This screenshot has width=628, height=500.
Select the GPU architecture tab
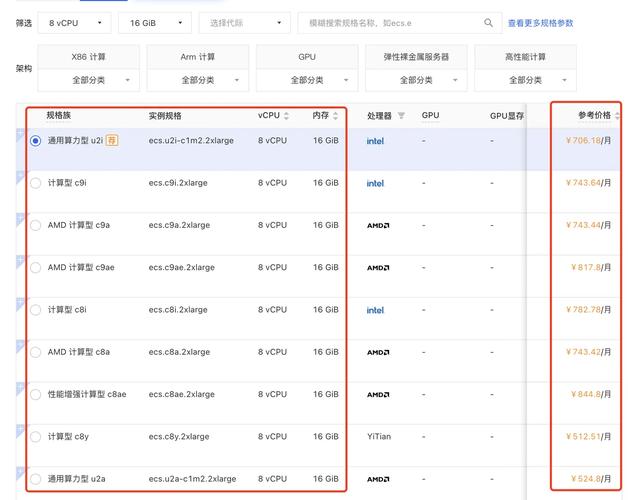[307, 57]
